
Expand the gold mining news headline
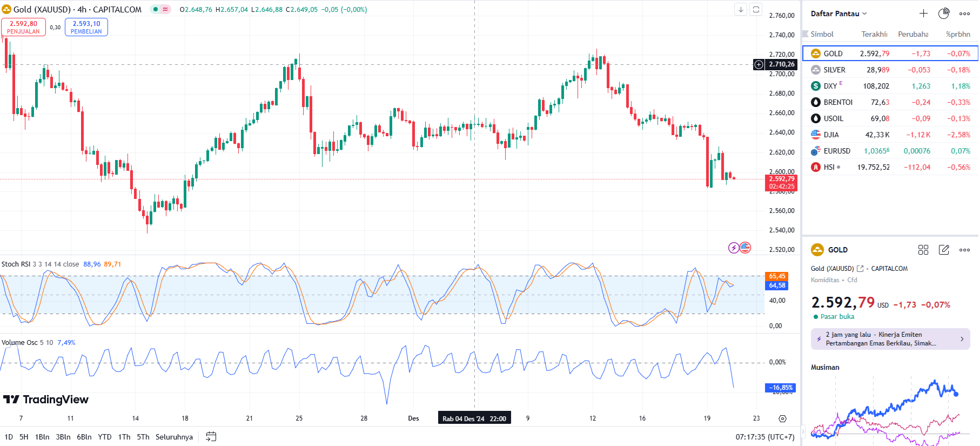890,339
